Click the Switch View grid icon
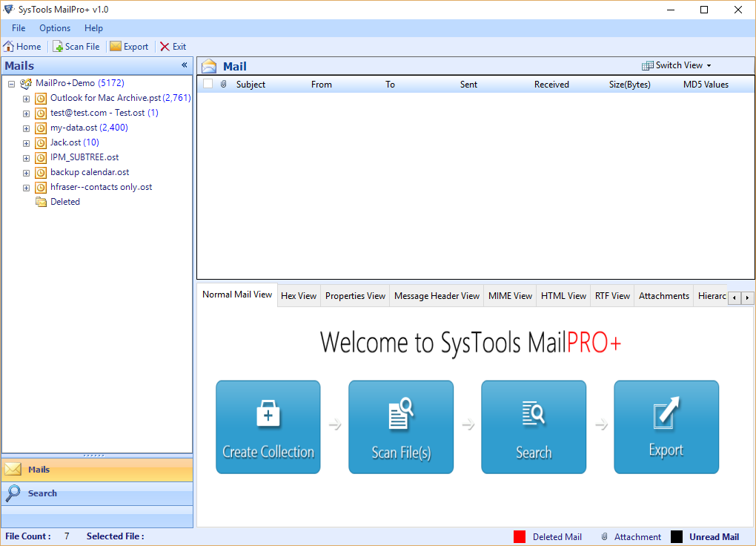The width and height of the screenshot is (756, 546). coord(648,66)
